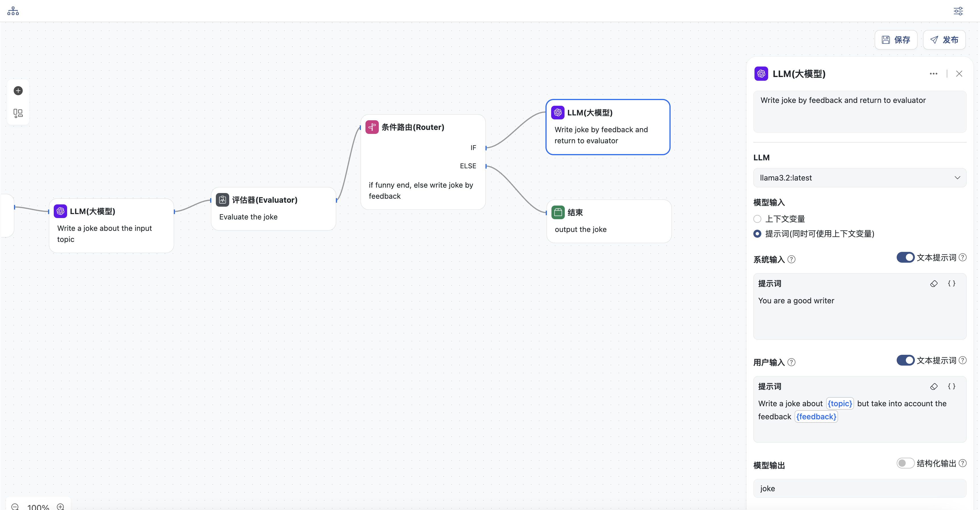980x510 pixels.
Task: Click the add node plus icon
Action: coord(18,90)
